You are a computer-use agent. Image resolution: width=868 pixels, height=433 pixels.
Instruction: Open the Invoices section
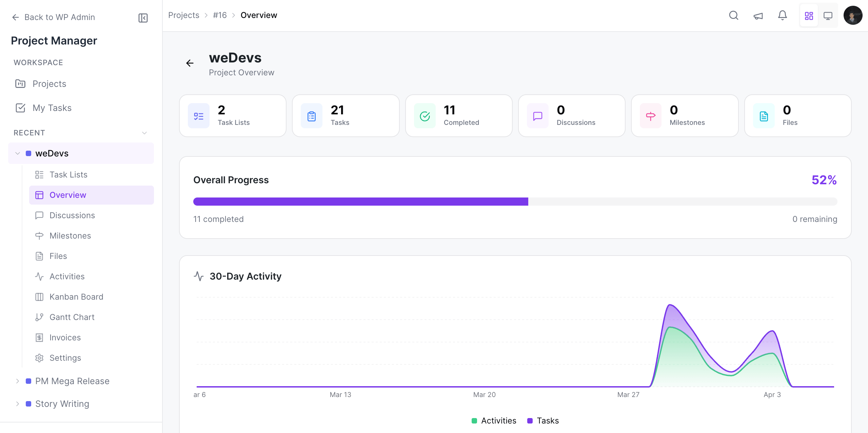click(65, 337)
